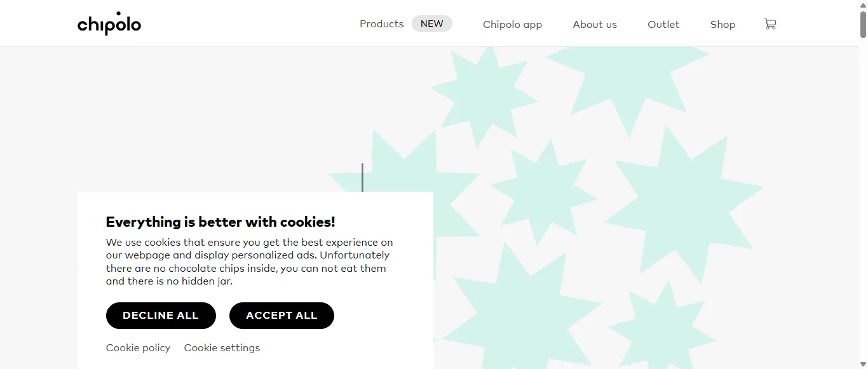868x369 pixels.
Task: Click the scrollbar up arrow
Action: (x=863, y=5)
